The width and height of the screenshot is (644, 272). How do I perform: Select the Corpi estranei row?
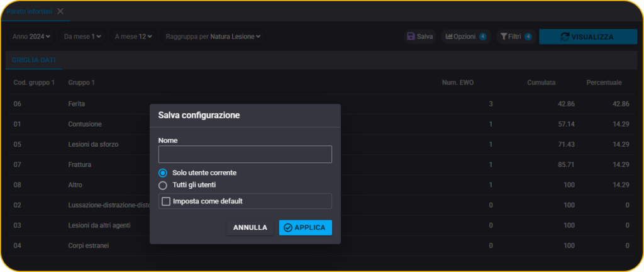[x=88, y=246]
